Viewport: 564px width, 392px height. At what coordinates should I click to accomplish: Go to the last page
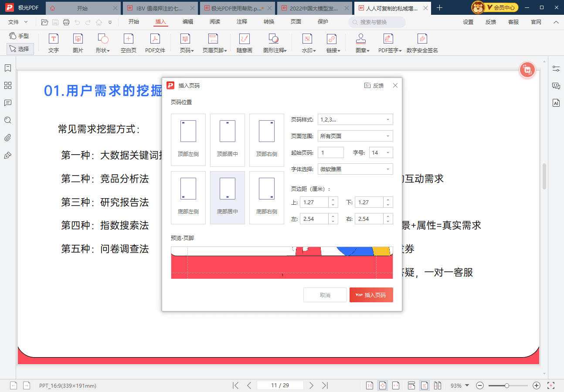click(325, 385)
